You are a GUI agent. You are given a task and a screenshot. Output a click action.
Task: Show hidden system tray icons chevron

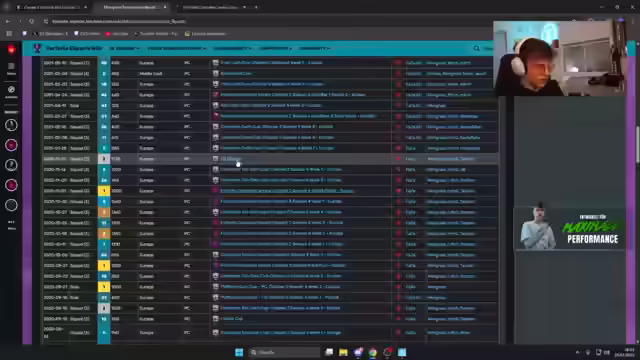pos(577,352)
